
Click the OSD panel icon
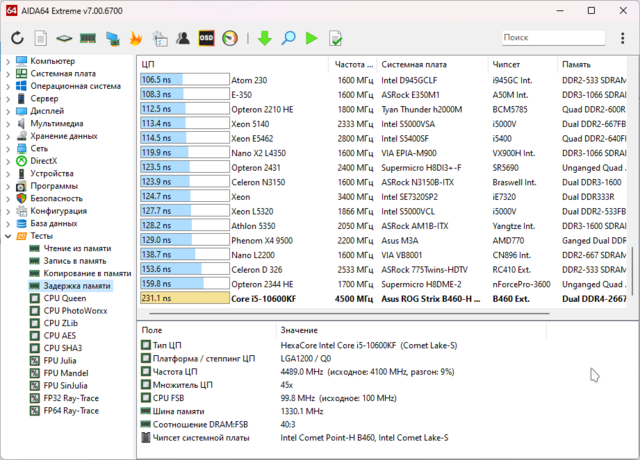pyautogui.click(x=207, y=39)
